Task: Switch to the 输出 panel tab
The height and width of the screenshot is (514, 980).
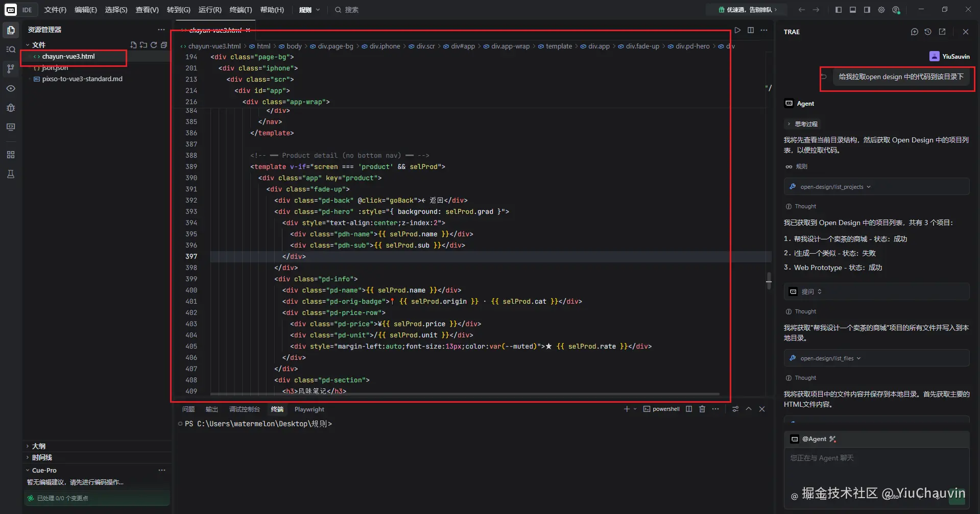Action: [x=211, y=409]
